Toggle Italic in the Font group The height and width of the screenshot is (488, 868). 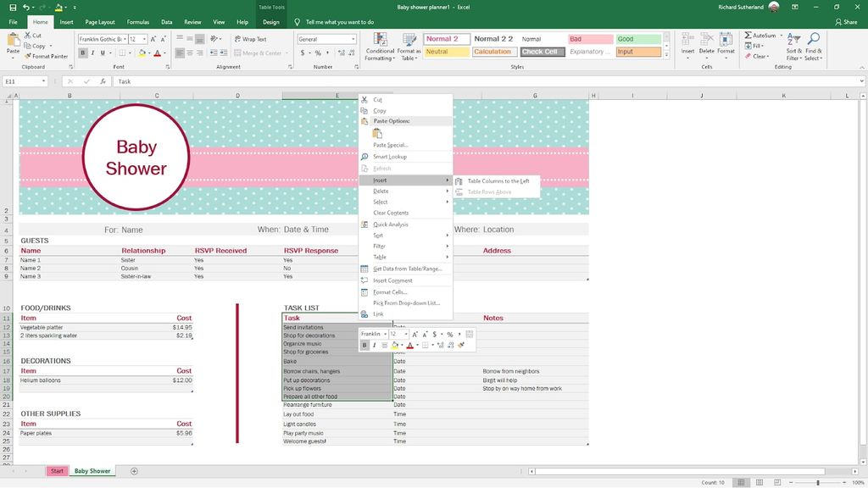[92, 52]
